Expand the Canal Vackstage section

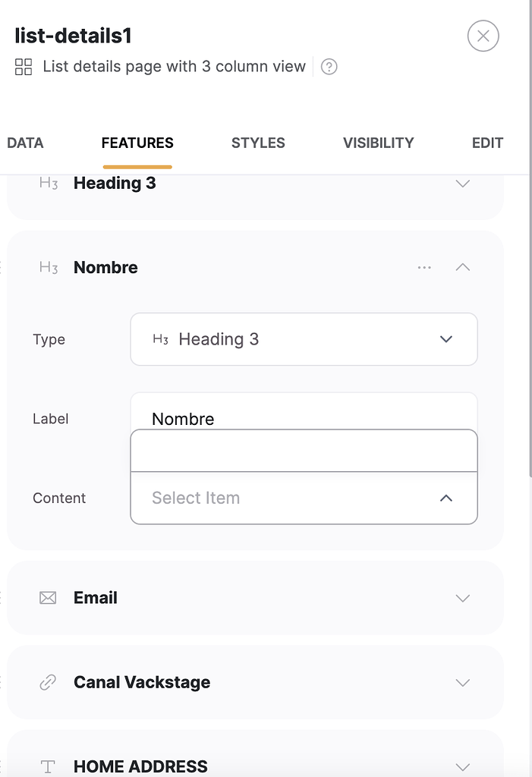pos(463,682)
